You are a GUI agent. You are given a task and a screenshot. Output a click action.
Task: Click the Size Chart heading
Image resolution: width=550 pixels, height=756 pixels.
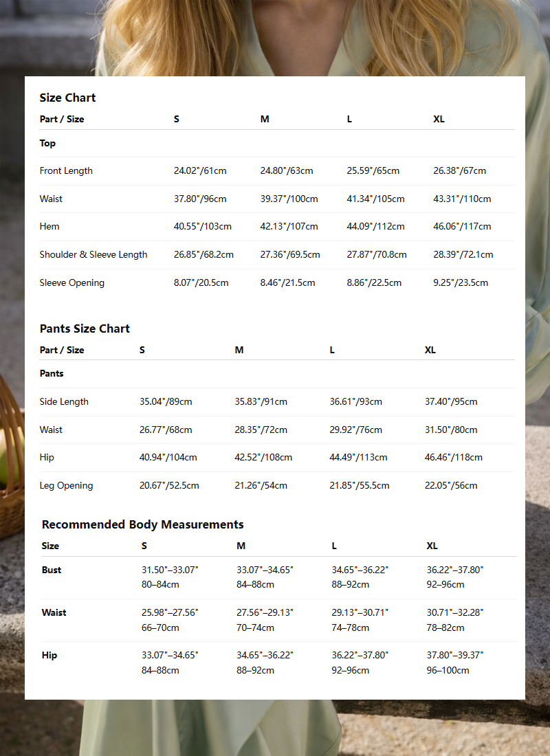click(67, 98)
